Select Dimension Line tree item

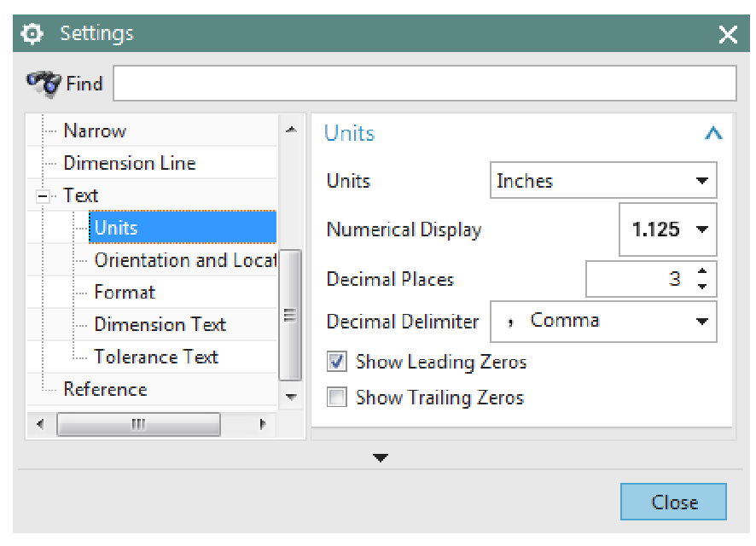(130, 163)
